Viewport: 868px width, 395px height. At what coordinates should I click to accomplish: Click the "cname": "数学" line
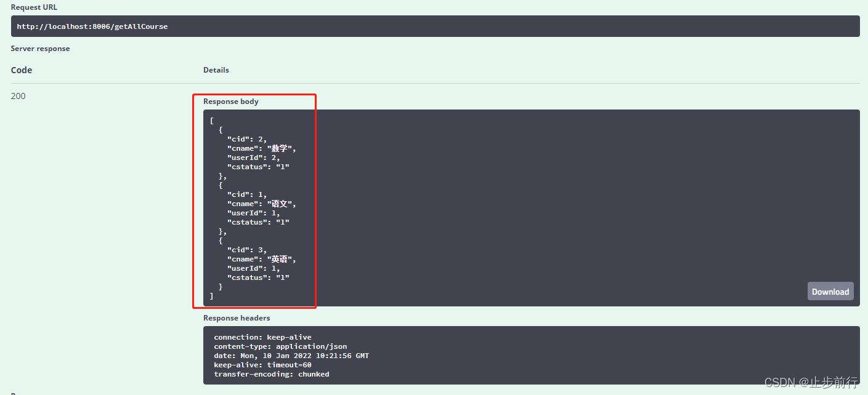click(262, 148)
